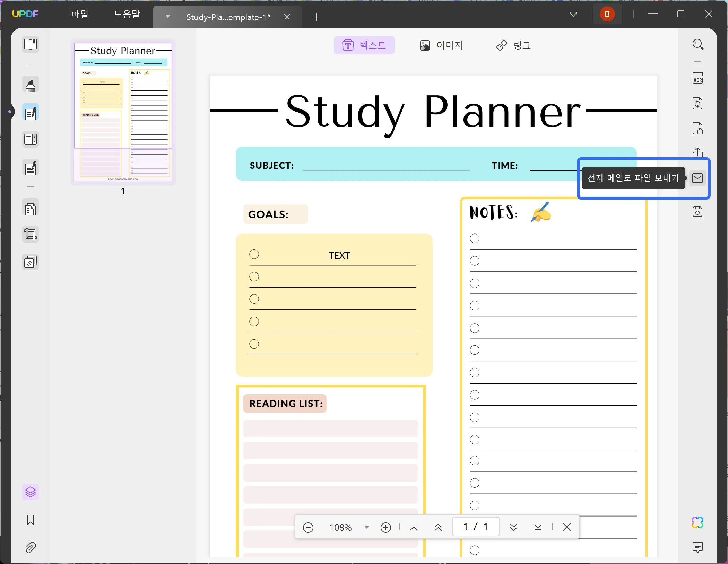Click the READING LIST: heading
728x564 pixels.
tap(286, 404)
